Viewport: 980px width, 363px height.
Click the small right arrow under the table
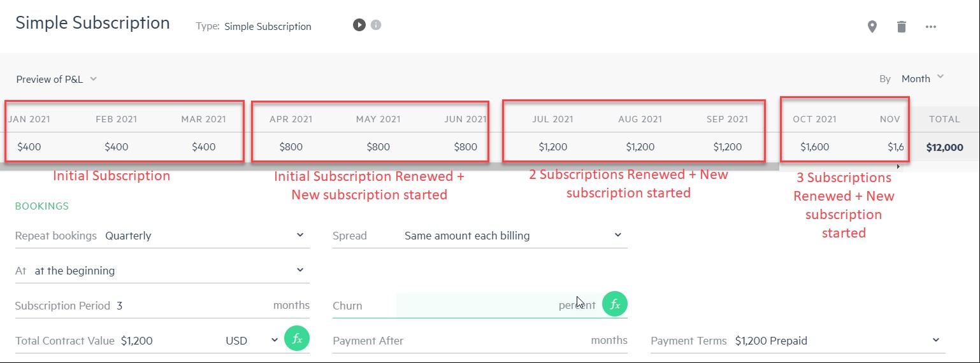tap(899, 167)
